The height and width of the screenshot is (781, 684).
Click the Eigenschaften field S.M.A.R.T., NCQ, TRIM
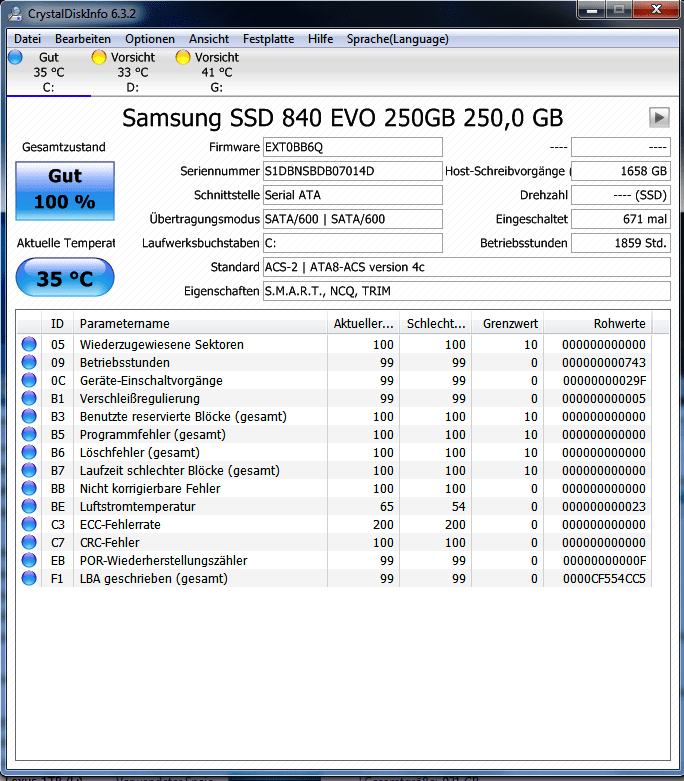(x=467, y=291)
